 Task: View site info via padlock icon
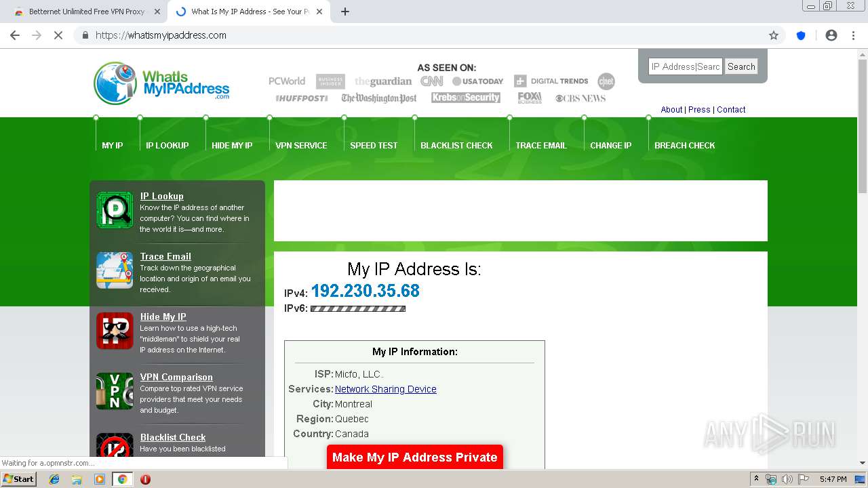point(85,35)
